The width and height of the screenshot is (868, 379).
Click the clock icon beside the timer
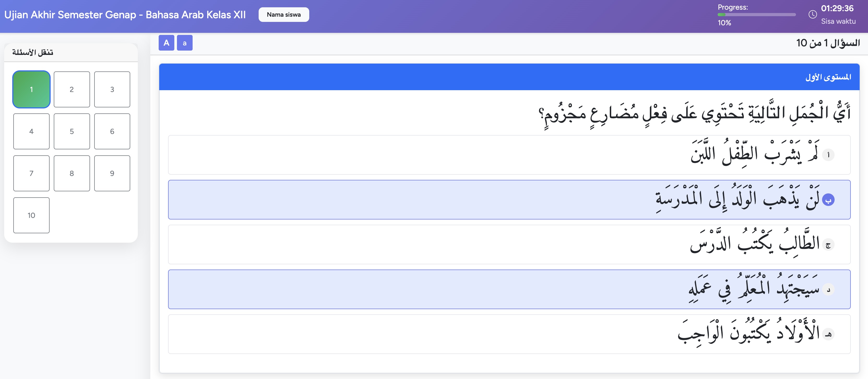coord(812,15)
